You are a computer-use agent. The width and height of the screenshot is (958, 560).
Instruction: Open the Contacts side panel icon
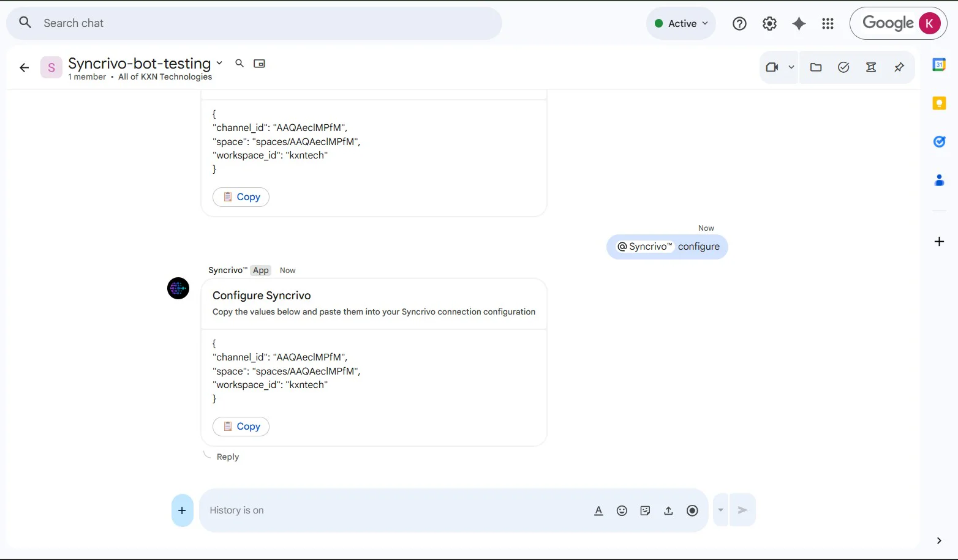939,180
